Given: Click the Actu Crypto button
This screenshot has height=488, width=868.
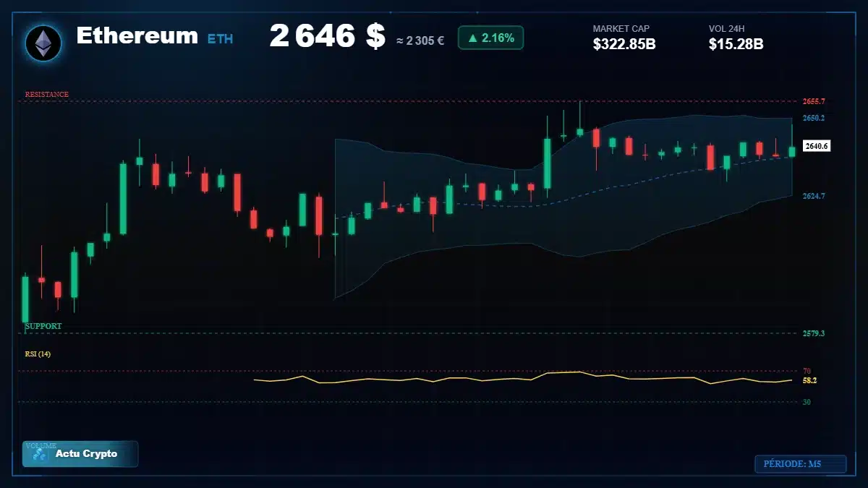Looking at the screenshot, I should coord(80,454).
